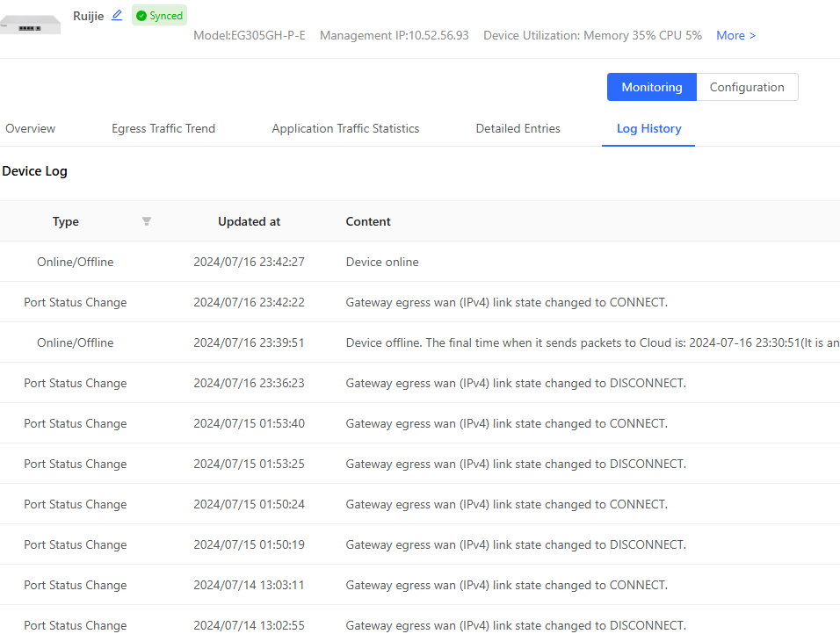The width and height of the screenshot is (840, 634).
Task: Click timestamp 2024/07/14 13:03:11
Action: pyautogui.click(x=250, y=586)
